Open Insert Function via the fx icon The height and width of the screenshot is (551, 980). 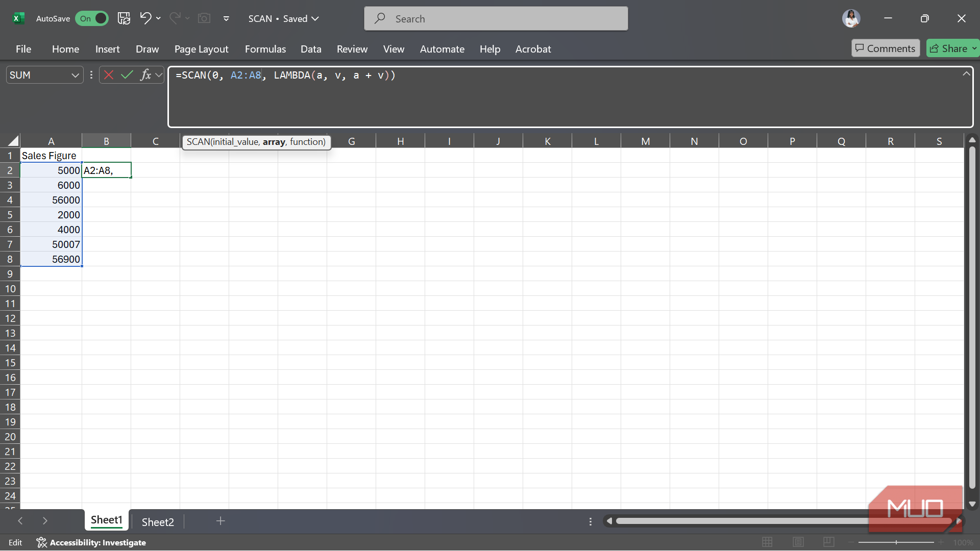[x=145, y=75]
